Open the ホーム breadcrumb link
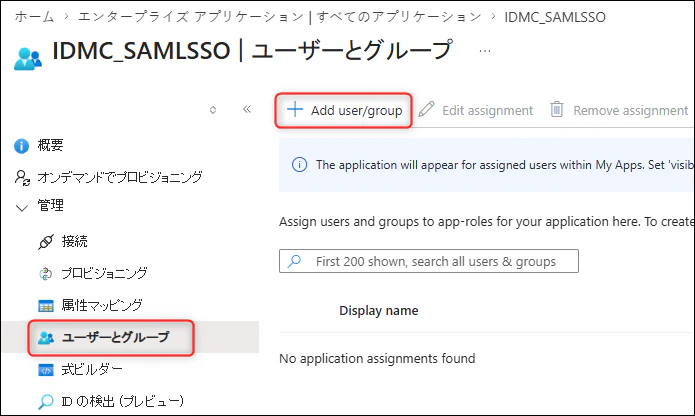This screenshot has width=695, height=416. coord(35,17)
